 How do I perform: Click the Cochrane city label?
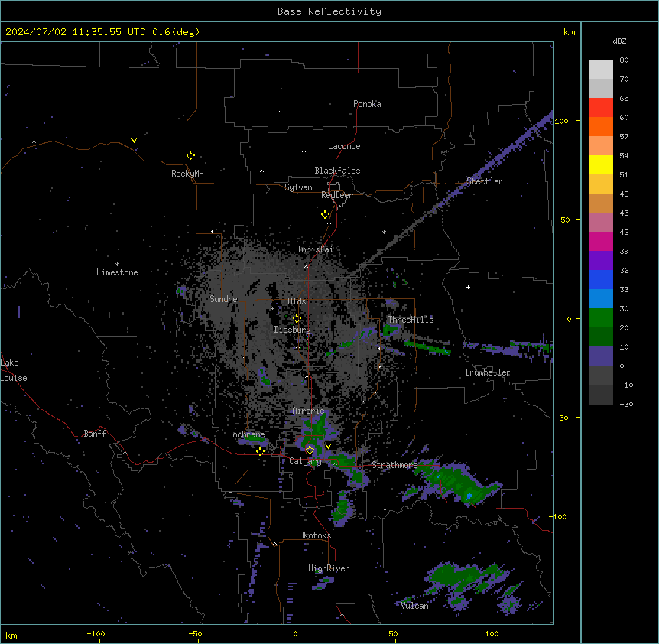[246, 434]
